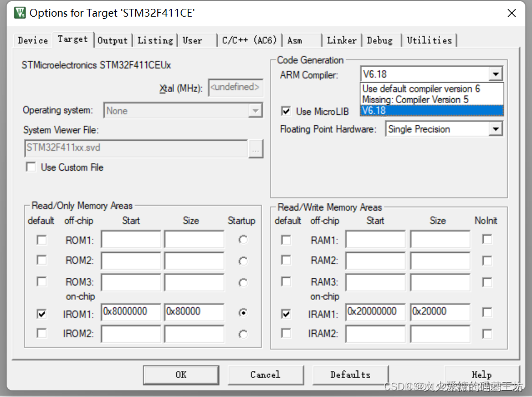Toggle the Use MicroLIB checkbox
The image size is (532, 397).
(x=286, y=111)
